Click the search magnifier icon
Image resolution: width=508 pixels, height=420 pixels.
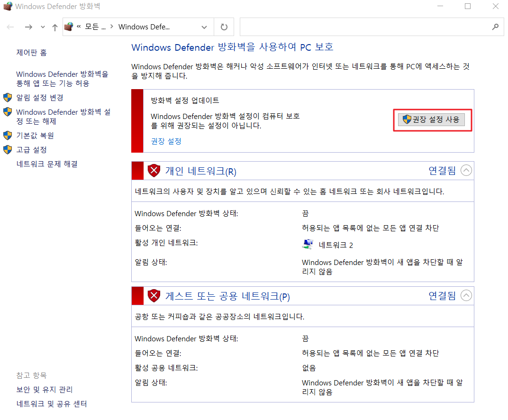(x=495, y=27)
